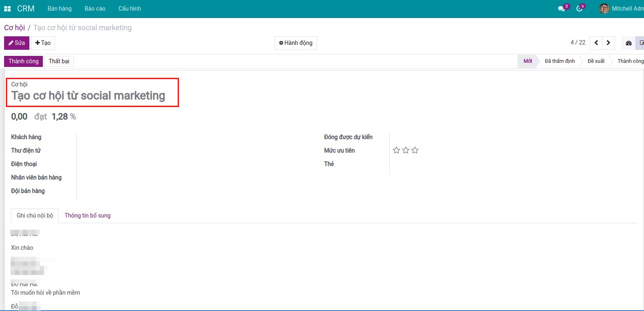Mark opportunity as Thất bại
Viewport: 644px width, 311px height.
click(59, 61)
